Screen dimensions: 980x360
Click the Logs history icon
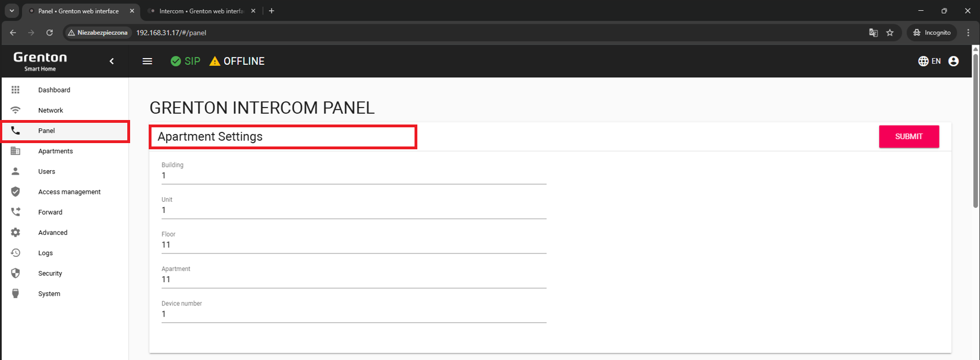[15, 253]
